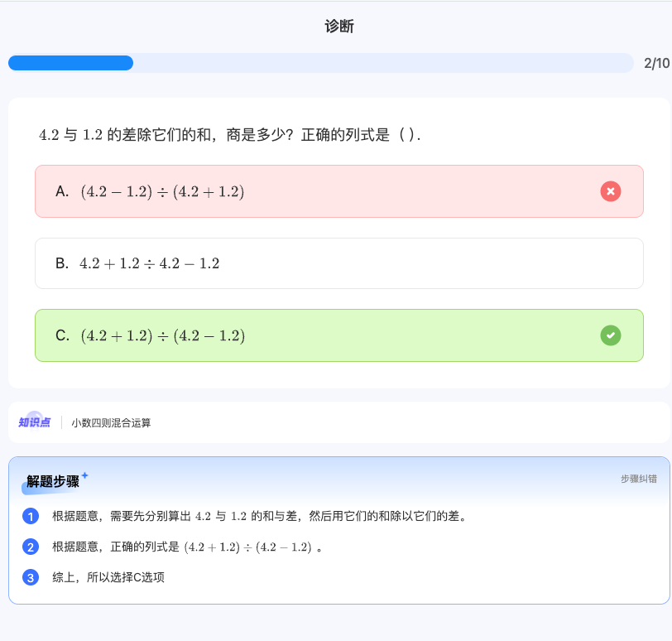The image size is (672, 641).
Task: Expand the question card area
Action: [x=336, y=240]
